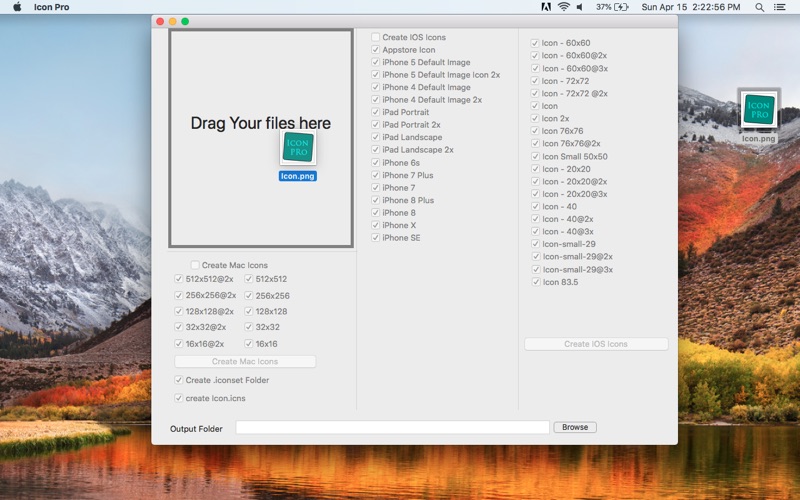Toggle the Icon 2x checkbox
800x500 pixels.
[535, 118]
